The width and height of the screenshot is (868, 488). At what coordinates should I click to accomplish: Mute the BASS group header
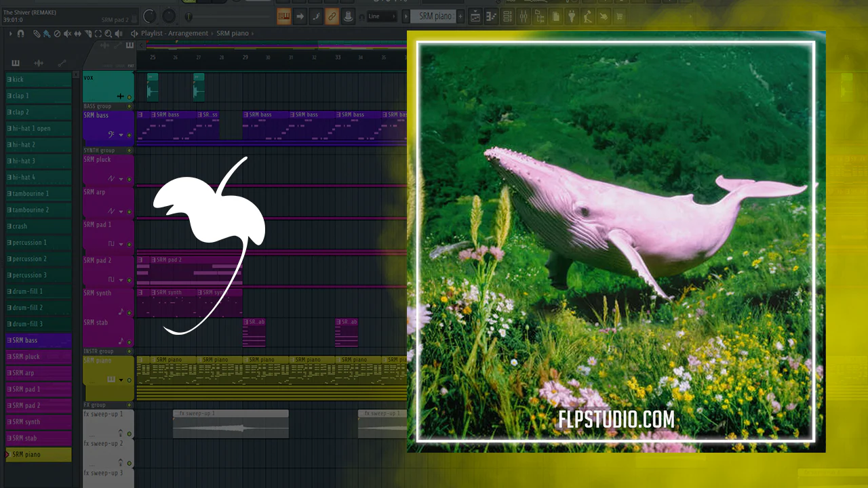click(x=130, y=106)
